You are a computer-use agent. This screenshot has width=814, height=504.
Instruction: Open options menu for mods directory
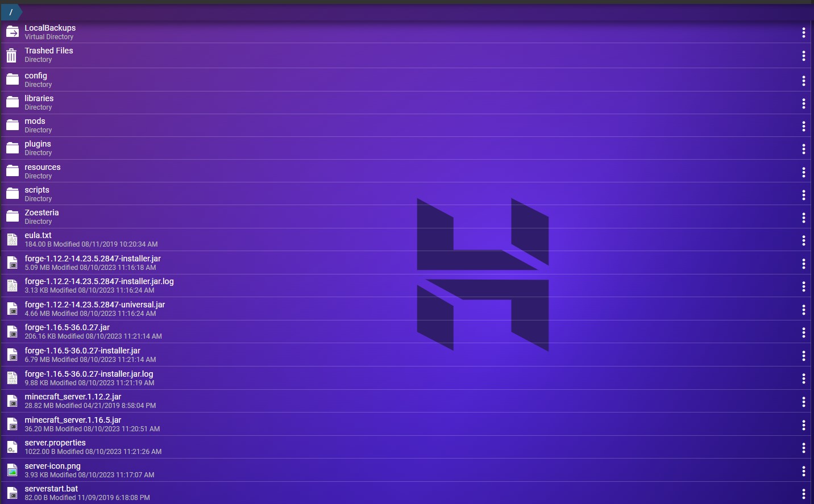click(x=803, y=126)
